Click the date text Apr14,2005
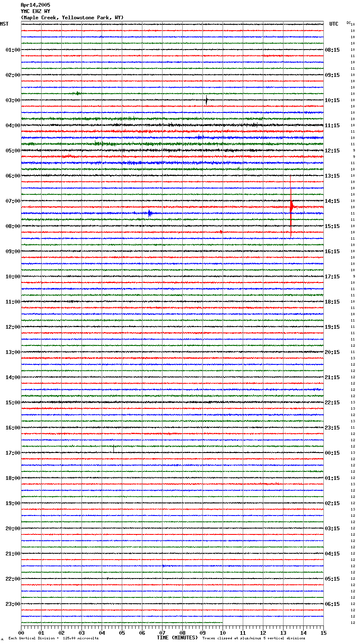Screen dimensions: 357x644 click(35, 5)
